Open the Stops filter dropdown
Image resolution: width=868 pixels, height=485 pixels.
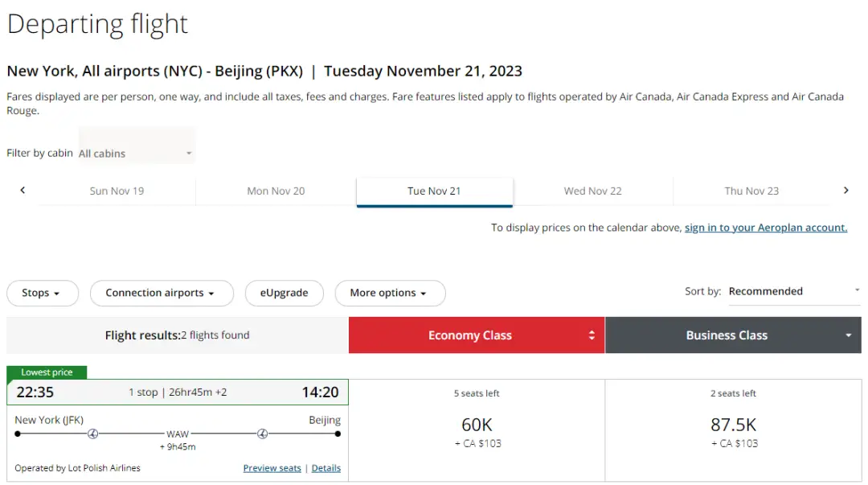42,293
